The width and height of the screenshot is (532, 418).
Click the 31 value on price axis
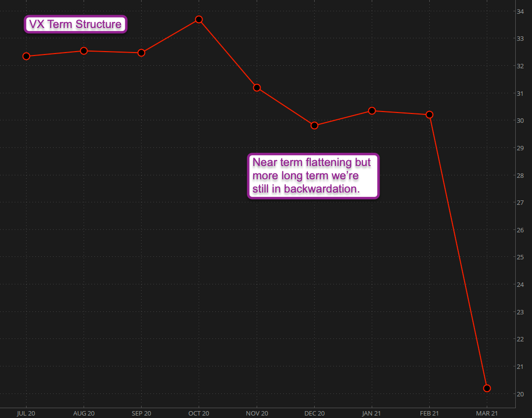pyautogui.click(x=520, y=93)
